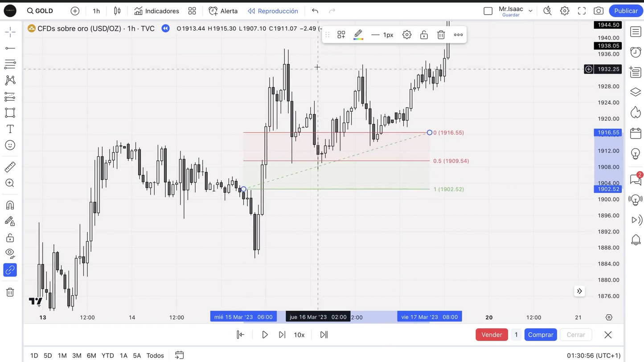Open the Indicadores menu

point(156,11)
